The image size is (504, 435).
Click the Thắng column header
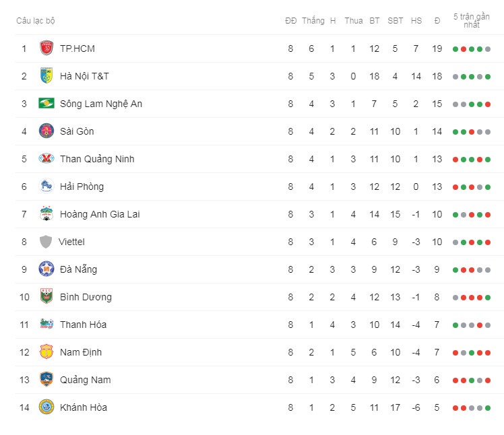tap(313, 21)
